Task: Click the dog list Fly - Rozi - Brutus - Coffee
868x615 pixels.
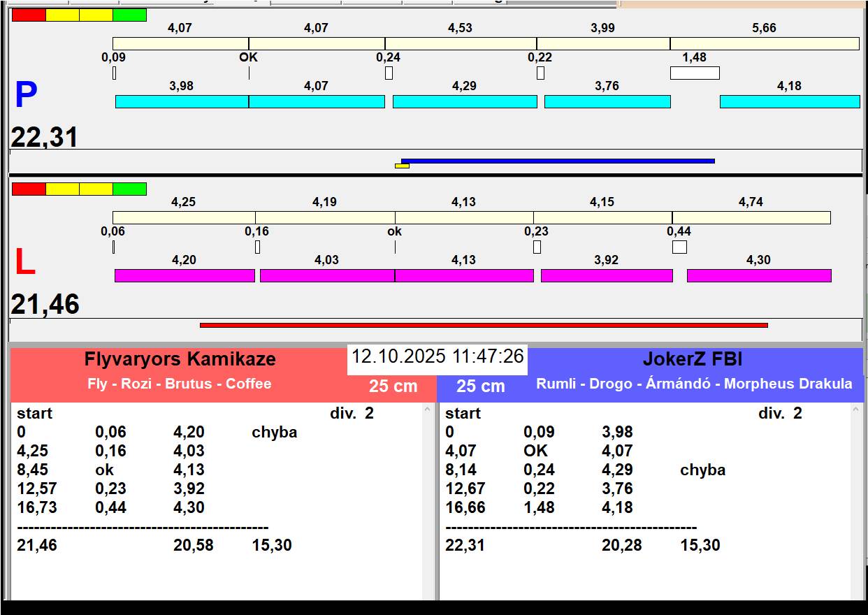Action: click(180, 384)
